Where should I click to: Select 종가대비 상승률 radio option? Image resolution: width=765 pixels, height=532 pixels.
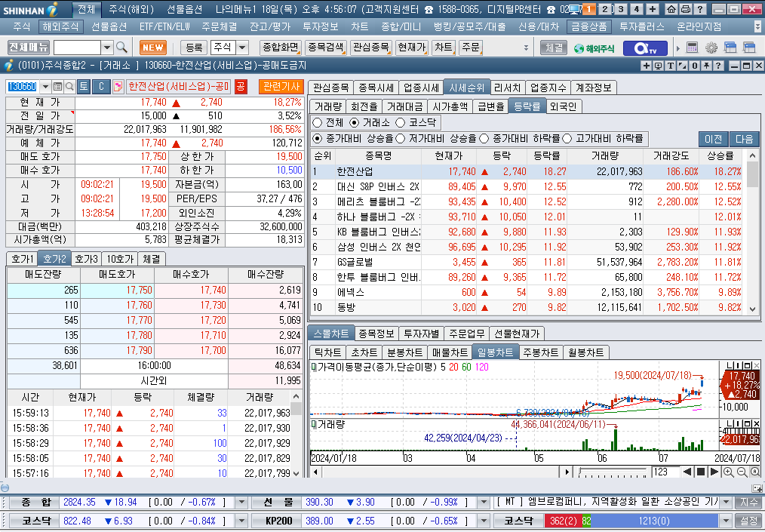[x=318, y=139]
